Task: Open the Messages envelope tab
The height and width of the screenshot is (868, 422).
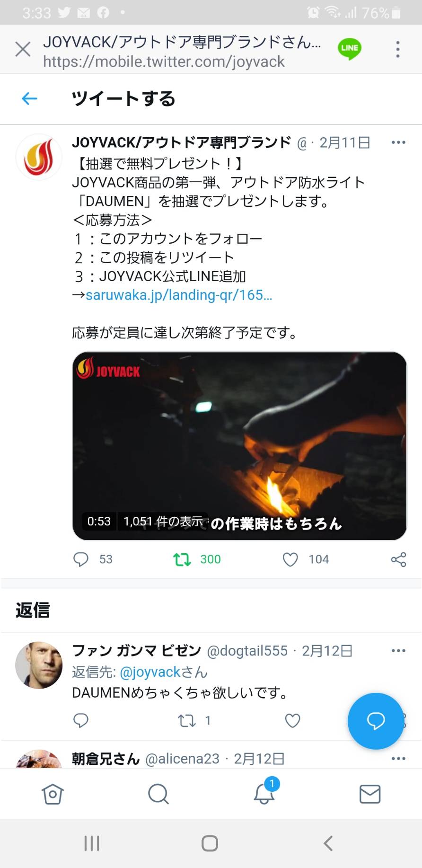Action: coord(370,794)
